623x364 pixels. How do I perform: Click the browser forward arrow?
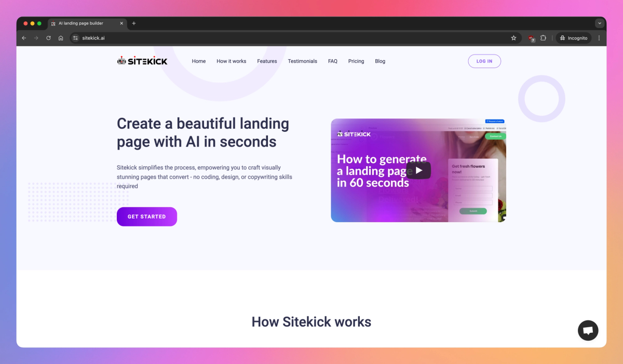(x=36, y=38)
